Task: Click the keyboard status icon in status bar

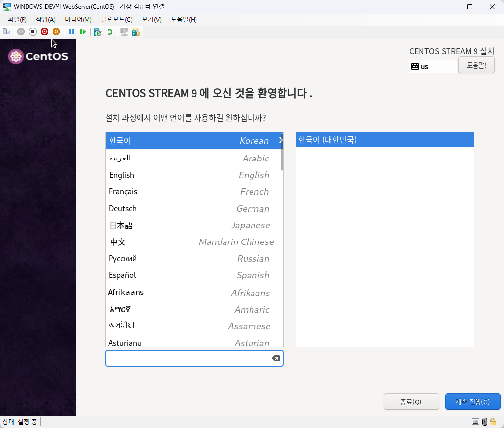Action: (476, 422)
